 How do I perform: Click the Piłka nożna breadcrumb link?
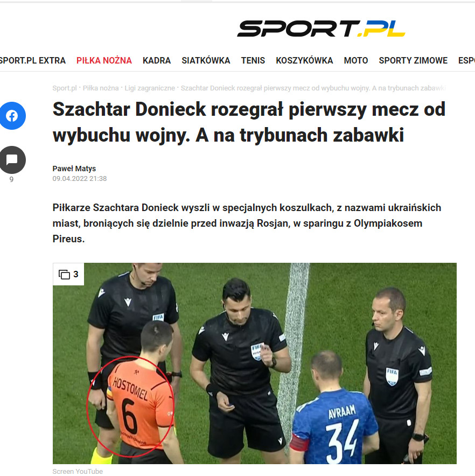point(101,88)
